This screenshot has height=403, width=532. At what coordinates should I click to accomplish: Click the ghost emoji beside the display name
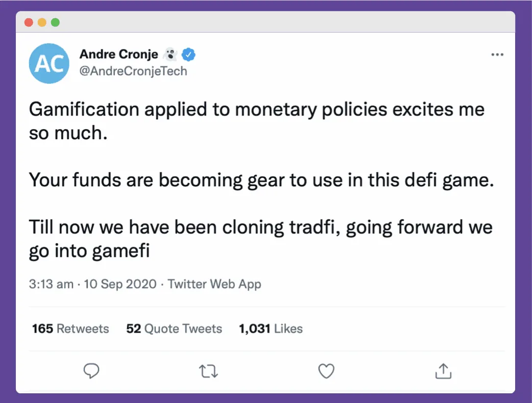point(171,53)
